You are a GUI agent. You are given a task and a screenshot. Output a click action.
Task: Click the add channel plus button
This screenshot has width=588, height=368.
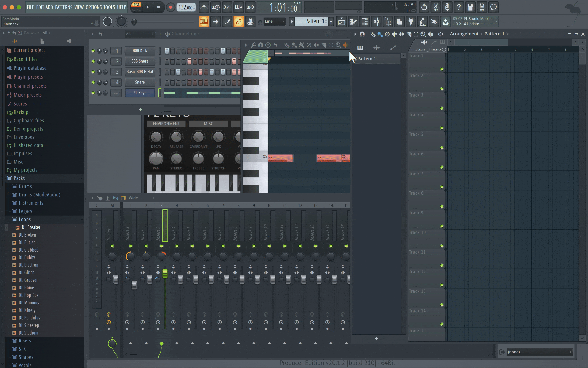pyautogui.click(x=140, y=110)
